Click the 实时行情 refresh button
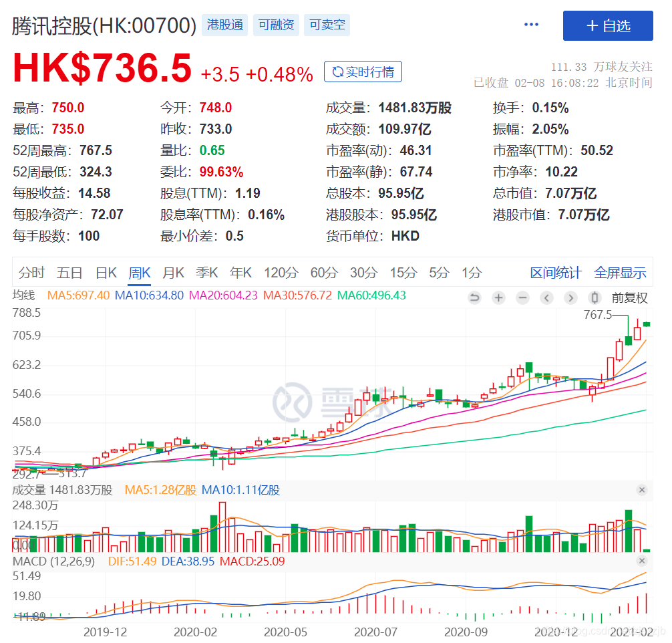This screenshot has height=643, width=672. (363, 72)
